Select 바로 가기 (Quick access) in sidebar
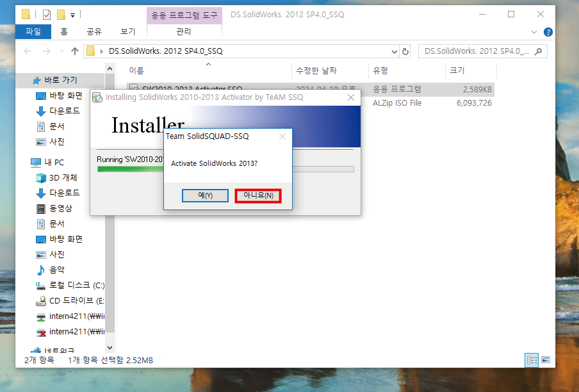This screenshot has width=579, height=392. (61, 80)
